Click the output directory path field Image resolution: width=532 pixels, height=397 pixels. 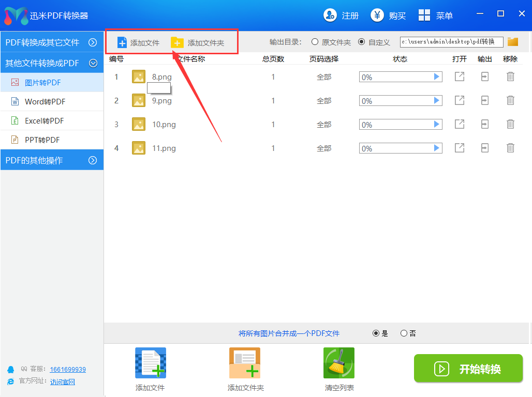451,42
